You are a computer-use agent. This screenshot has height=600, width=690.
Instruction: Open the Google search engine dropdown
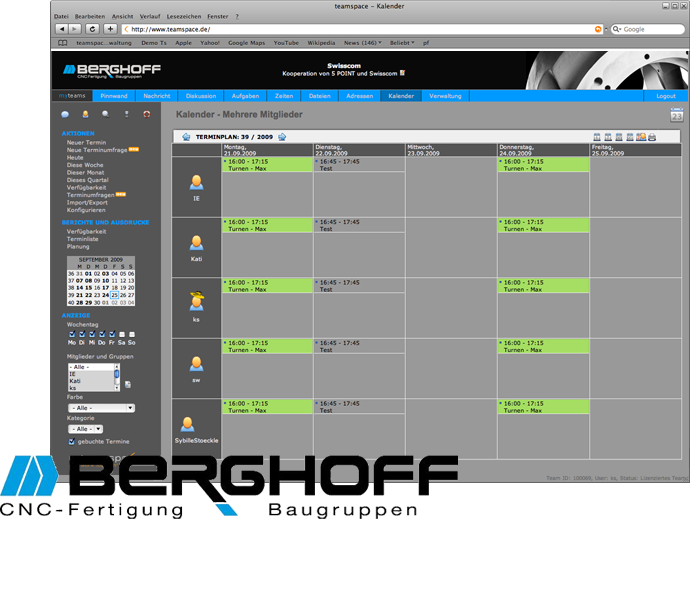[x=617, y=29]
